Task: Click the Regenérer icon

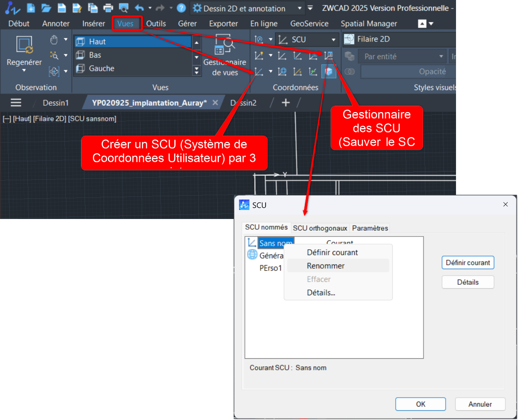Action: [24, 46]
